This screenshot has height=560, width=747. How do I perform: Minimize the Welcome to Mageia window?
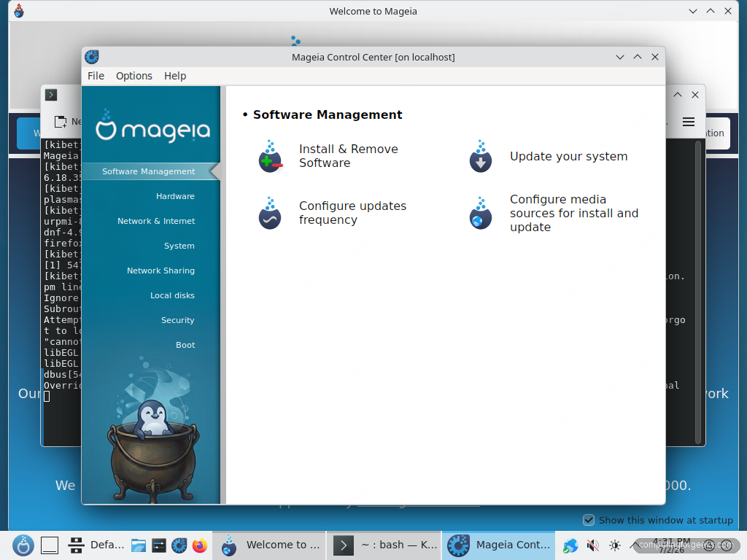point(693,11)
